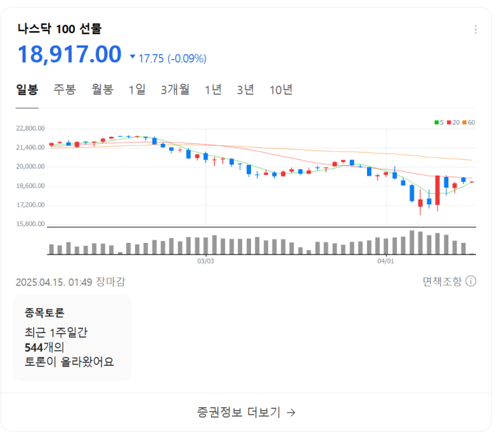Click the orange 60-day moving average legend marker
This screenshot has height=437, width=504.
[465, 122]
